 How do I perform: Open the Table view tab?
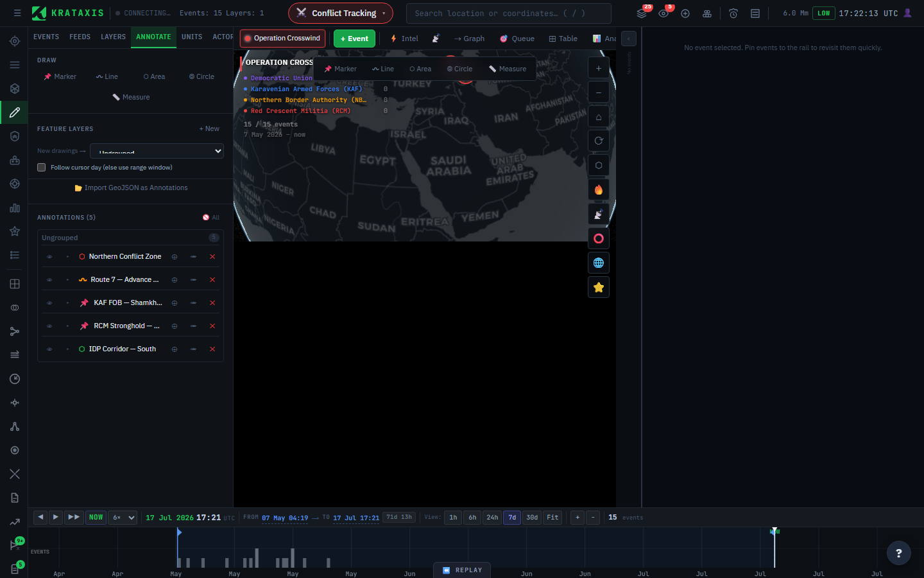pyautogui.click(x=563, y=39)
